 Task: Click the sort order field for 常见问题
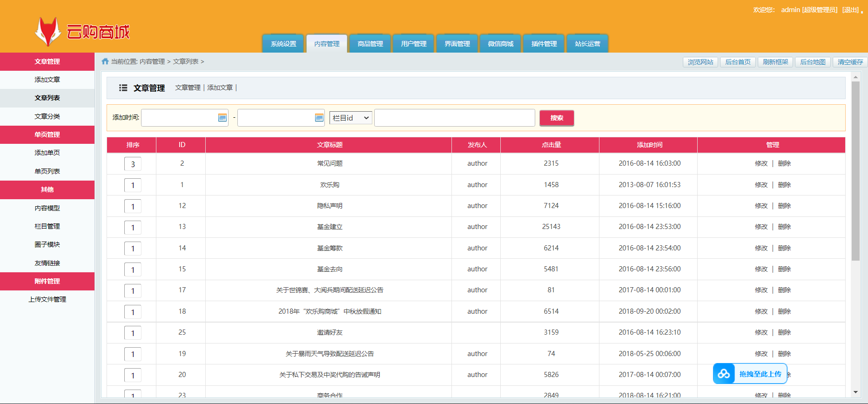coord(133,164)
